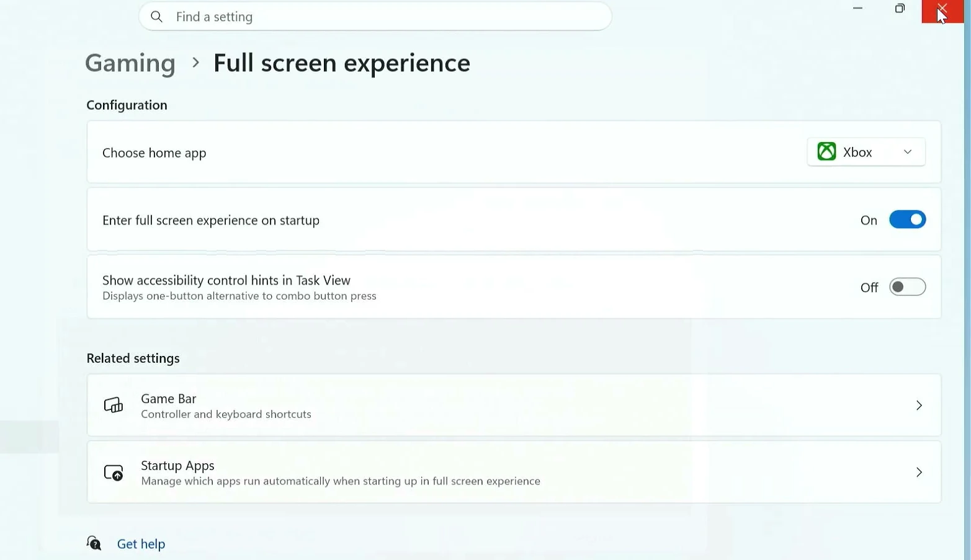
Task: Click the Choose home app label
Action: click(x=154, y=153)
